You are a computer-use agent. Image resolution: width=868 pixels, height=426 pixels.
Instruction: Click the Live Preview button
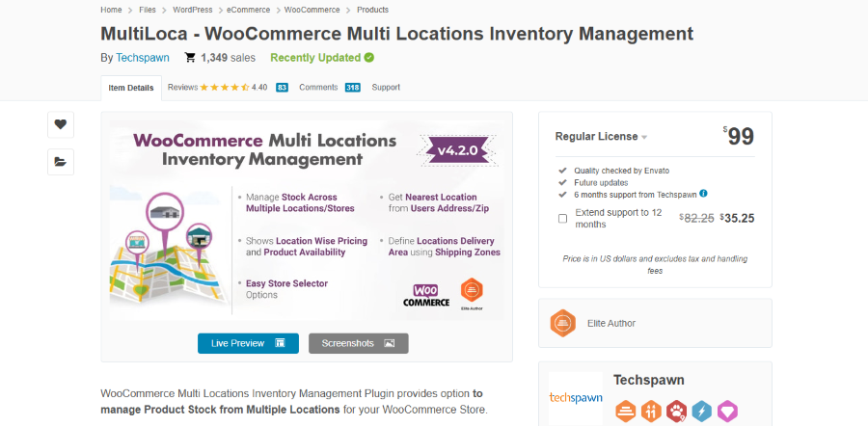pyautogui.click(x=248, y=343)
